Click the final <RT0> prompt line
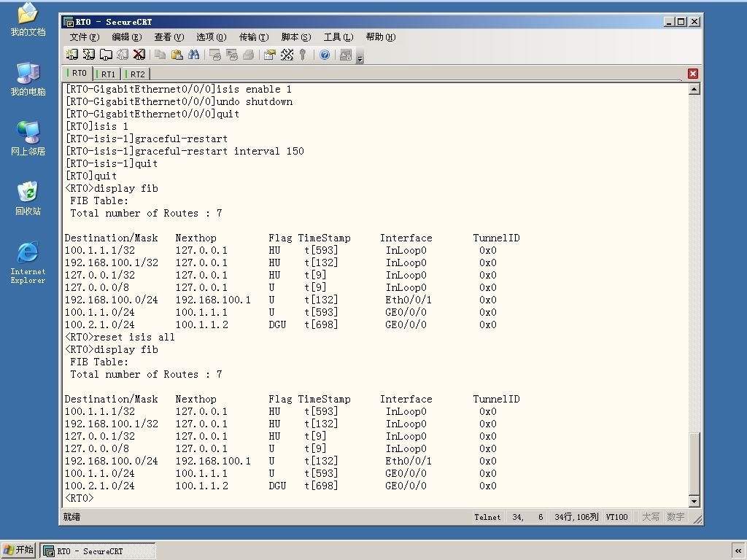747x560 pixels. 80,498
